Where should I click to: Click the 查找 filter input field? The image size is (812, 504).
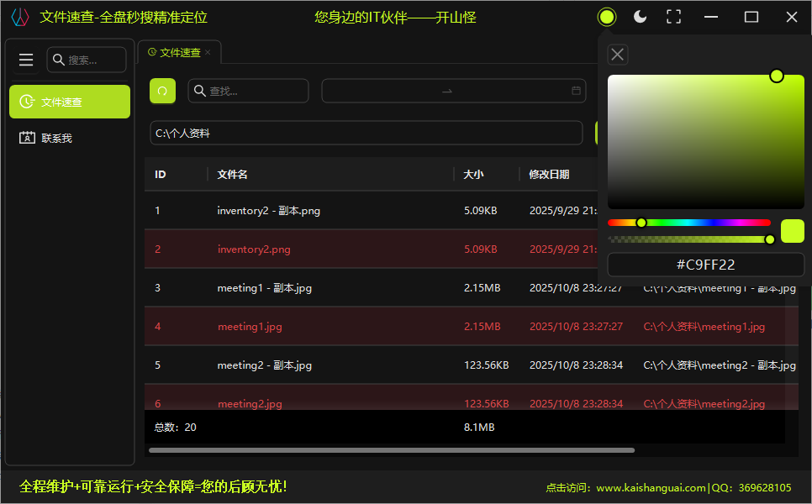[248, 91]
